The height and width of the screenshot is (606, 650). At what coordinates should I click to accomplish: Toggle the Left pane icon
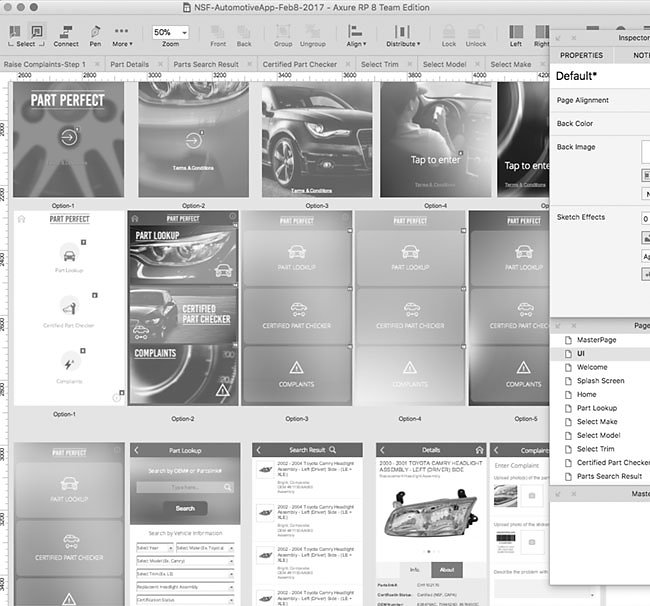coord(516,36)
